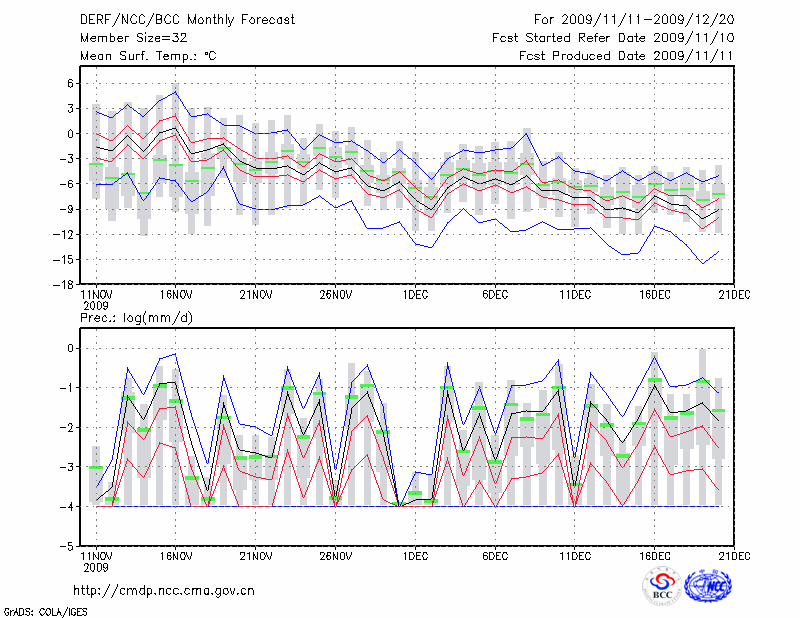This screenshot has width=800, height=618.
Task: Click the Prec.: log(mm/d) label
Action: [134, 317]
